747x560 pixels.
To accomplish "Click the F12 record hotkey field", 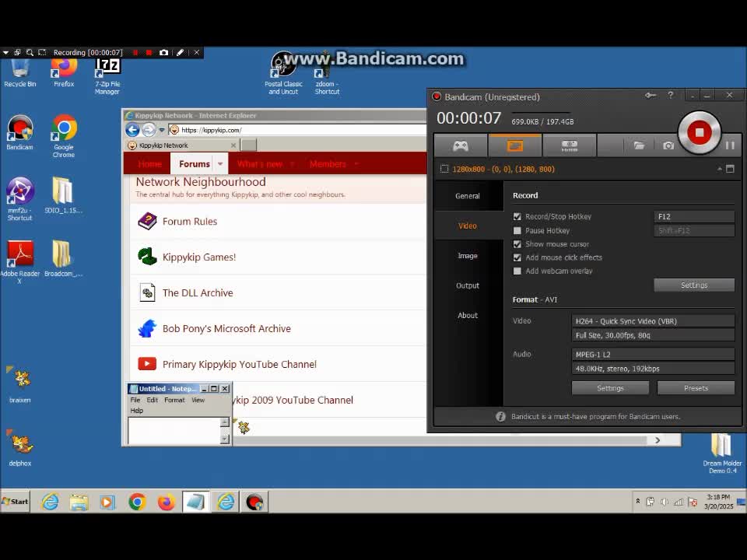I will [693, 217].
